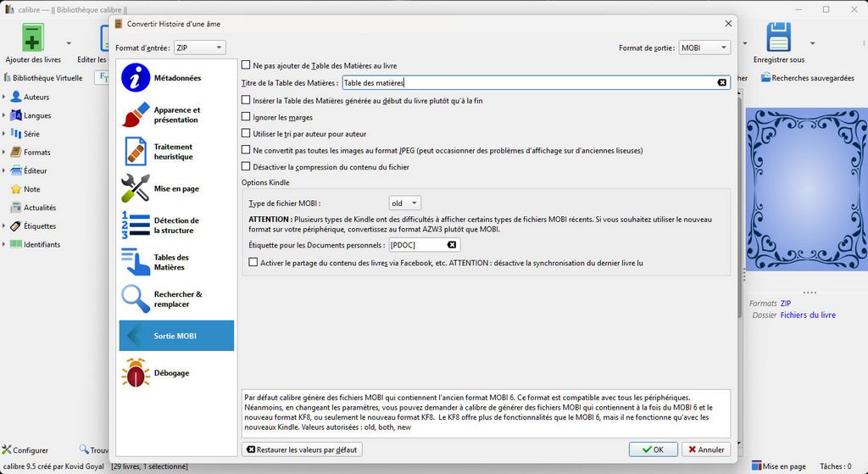This screenshot has width=868, height=474.
Task: Expand the Type de fichier MOBI dropdown
Action: point(404,204)
